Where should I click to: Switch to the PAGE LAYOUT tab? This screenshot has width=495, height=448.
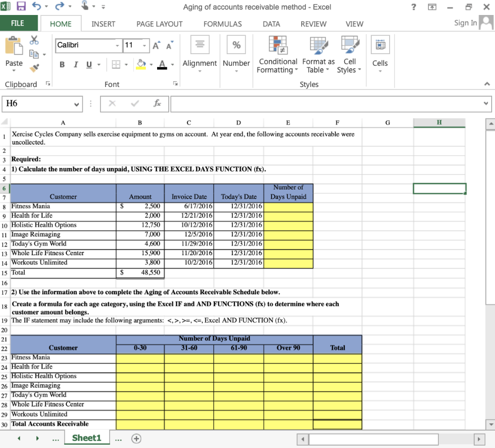click(160, 24)
